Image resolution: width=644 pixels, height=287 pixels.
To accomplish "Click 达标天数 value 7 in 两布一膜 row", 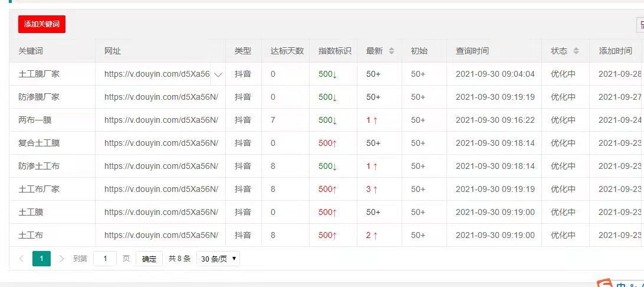I will (x=272, y=120).
